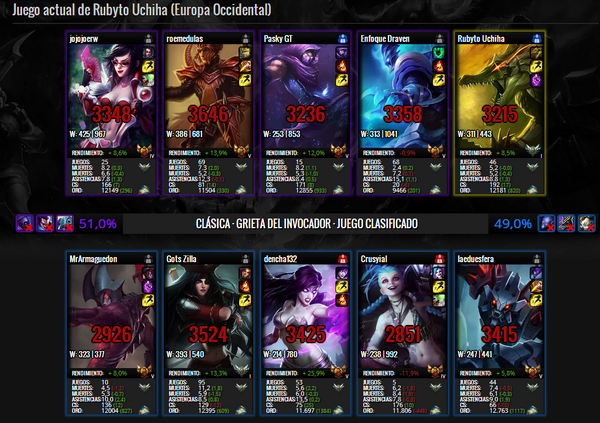Click the blue group icon beside Rubyto Uchiha
Image resolution: width=600 pixels, height=423 pixels.
click(536, 39)
